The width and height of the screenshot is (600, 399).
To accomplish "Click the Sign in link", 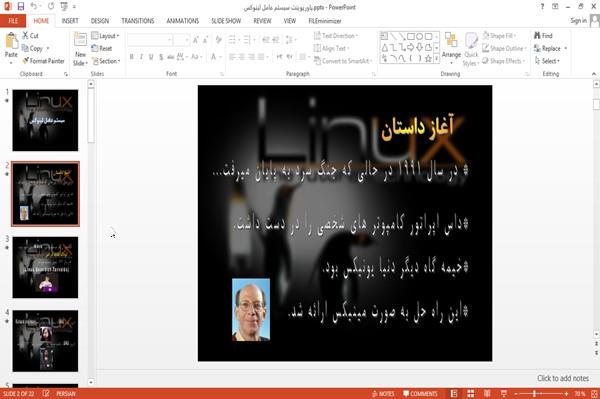I will pyautogui.click(x=578, y=21).
